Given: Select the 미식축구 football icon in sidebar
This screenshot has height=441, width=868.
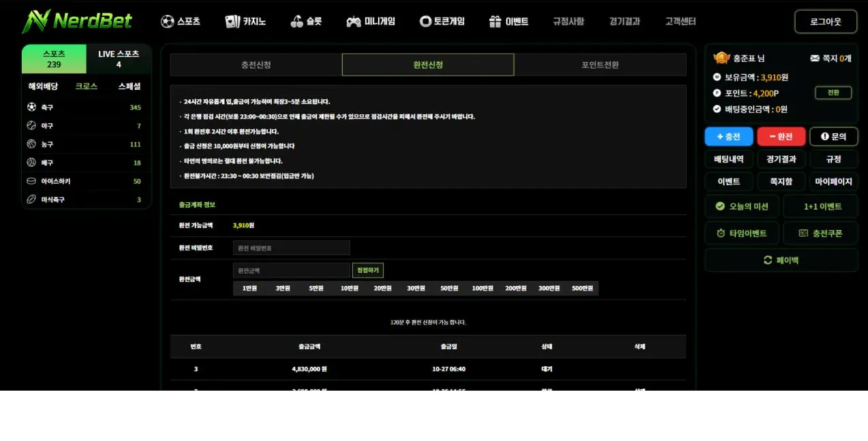Looking at the screenshot, I should click(31, 199).
